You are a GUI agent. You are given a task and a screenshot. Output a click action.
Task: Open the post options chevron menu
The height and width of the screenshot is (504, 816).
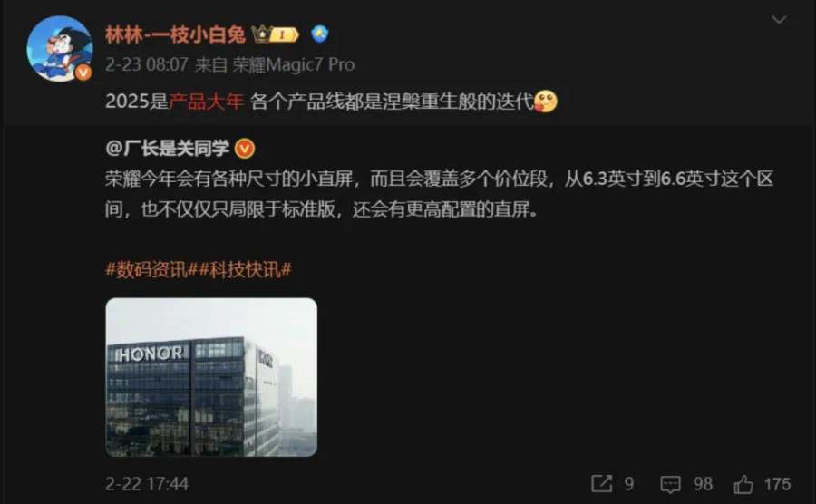(x=779, y=20)
